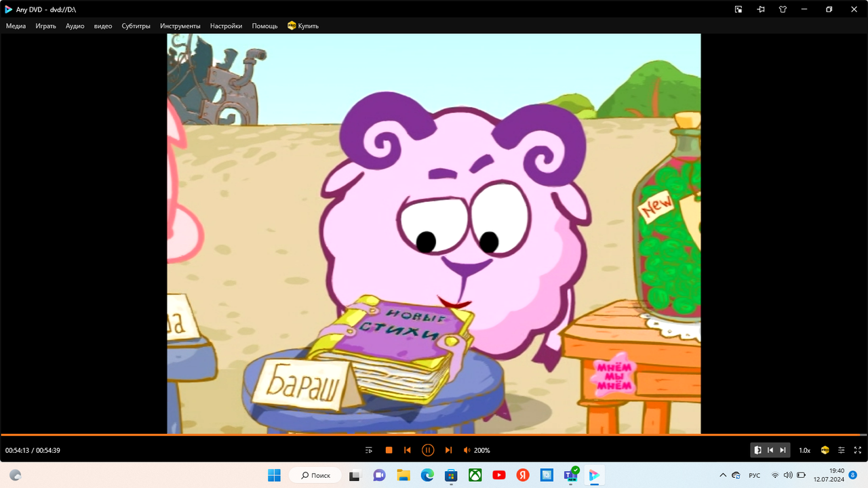This screenshot has width=868, height=488.
Task: Go to the previous DVD title
Action: click(770, 450)
